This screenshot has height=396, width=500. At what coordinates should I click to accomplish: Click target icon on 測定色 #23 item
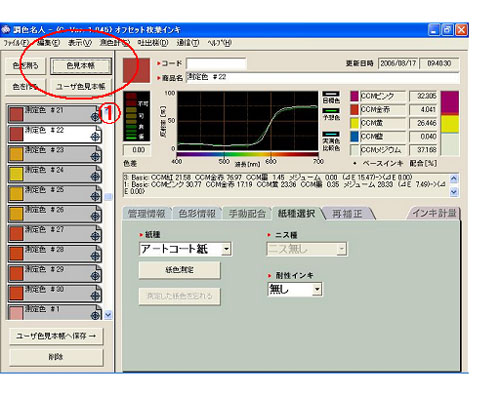pyautogui.click(x=95, y=156)
